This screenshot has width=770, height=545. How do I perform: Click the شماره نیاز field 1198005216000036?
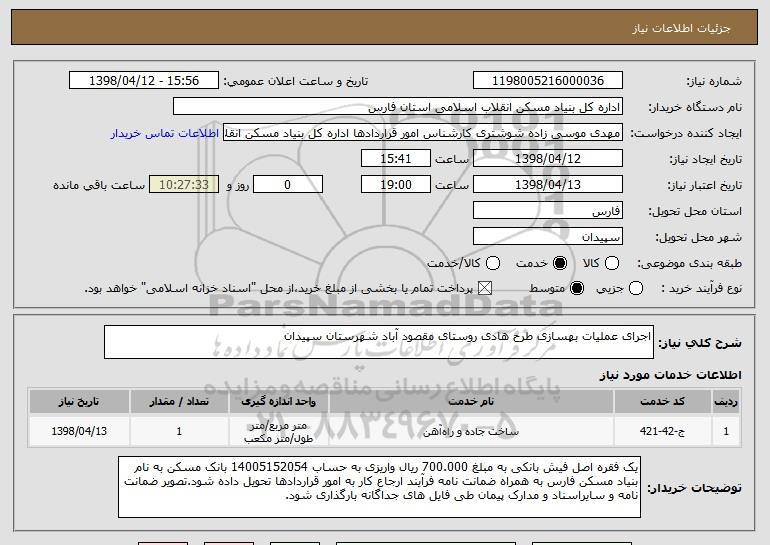coord(548,81)
